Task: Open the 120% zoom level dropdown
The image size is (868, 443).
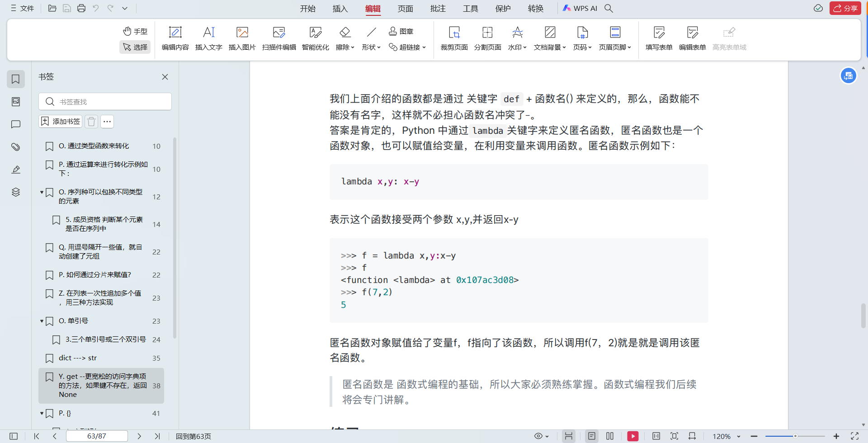Action: pos(726,436)
